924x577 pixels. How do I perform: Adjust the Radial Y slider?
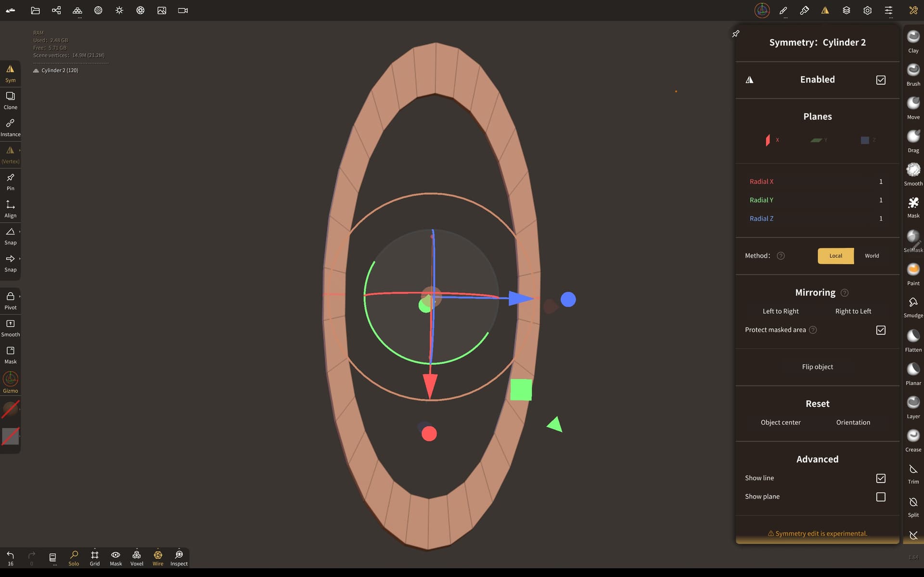click(x=817, y=200)
